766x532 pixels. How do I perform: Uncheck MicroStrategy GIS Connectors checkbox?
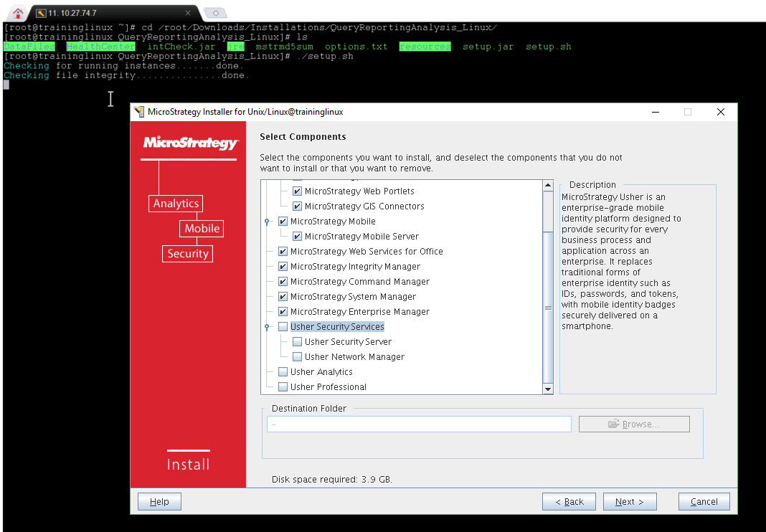297,206
